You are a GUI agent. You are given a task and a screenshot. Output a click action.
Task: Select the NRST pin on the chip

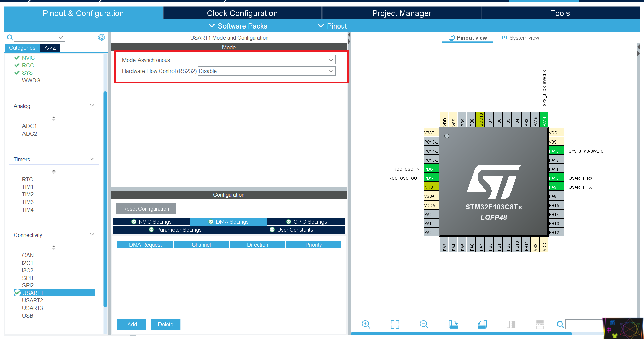[x=431, y=187]
